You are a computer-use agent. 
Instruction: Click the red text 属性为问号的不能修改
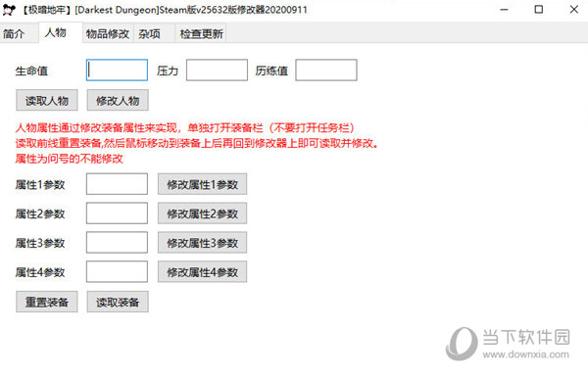click(70, 159)
